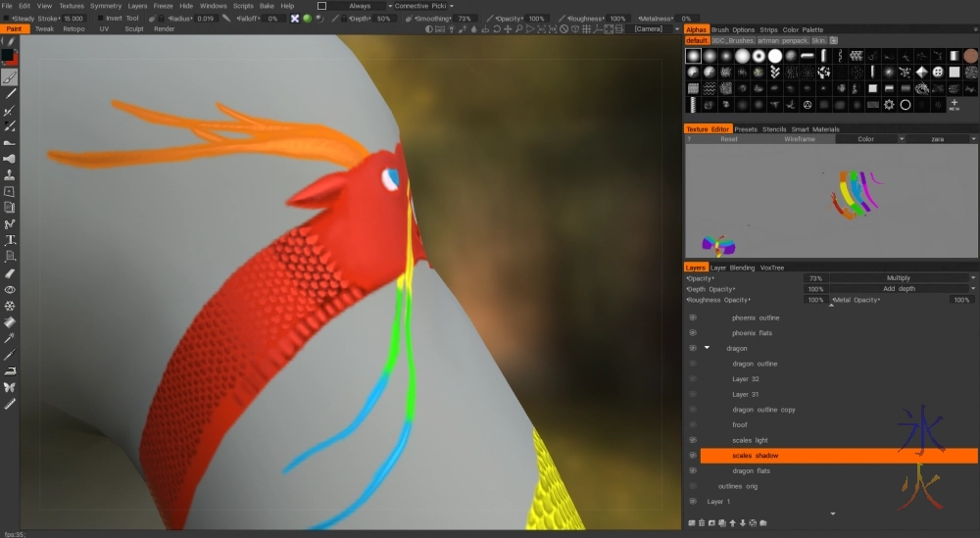The image size is (980, 538).
Task: Toggle visibility of scales light layer
Action: 692,440
